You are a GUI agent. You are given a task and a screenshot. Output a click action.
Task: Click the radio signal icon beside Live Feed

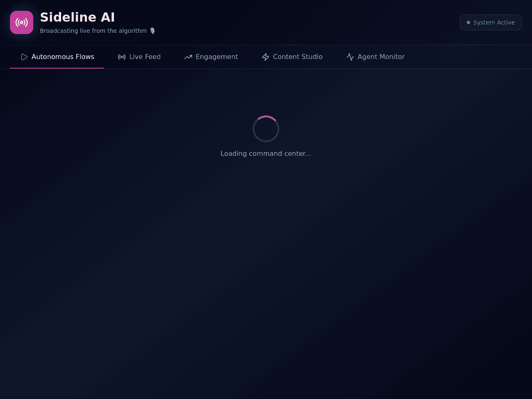point(122,57)
